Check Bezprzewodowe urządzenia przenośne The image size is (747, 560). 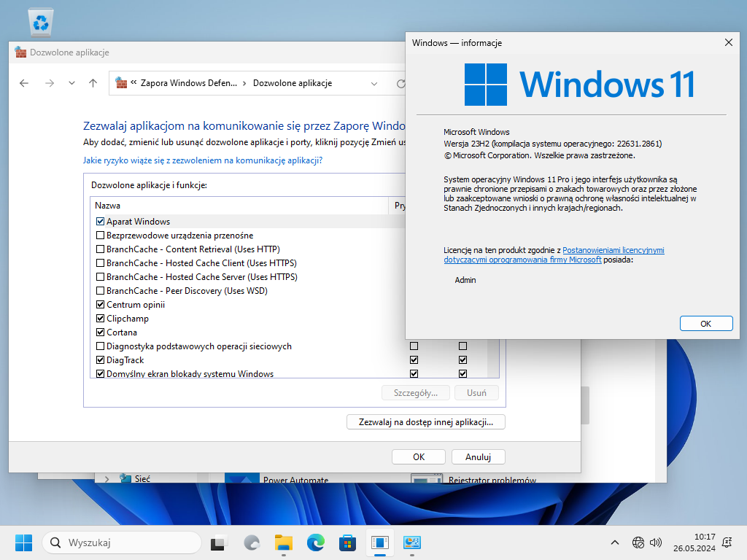(x=100, y=236)
